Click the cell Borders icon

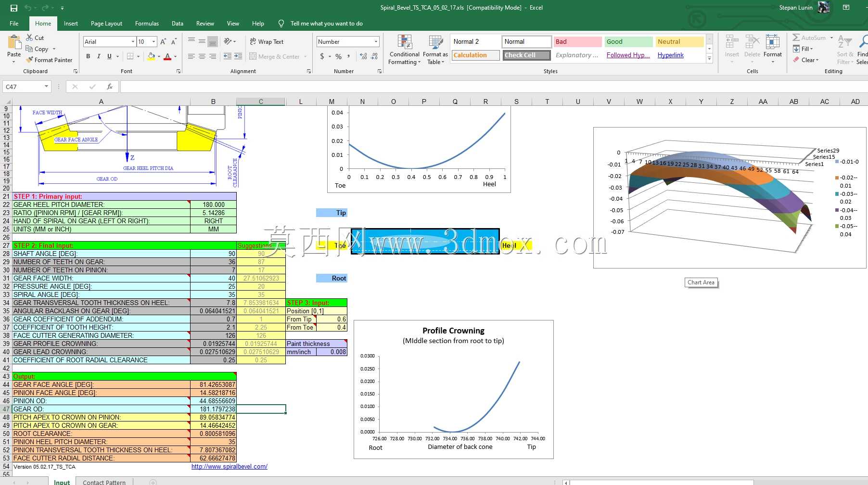point(130,56)
